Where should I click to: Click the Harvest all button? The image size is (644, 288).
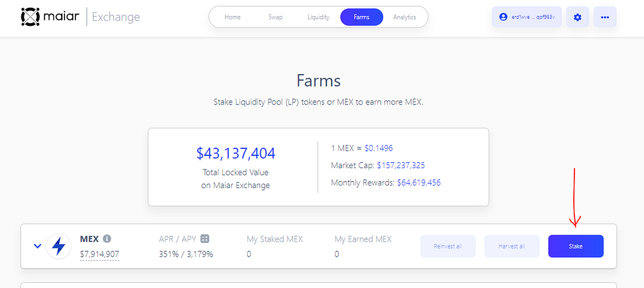click(512, 246)
